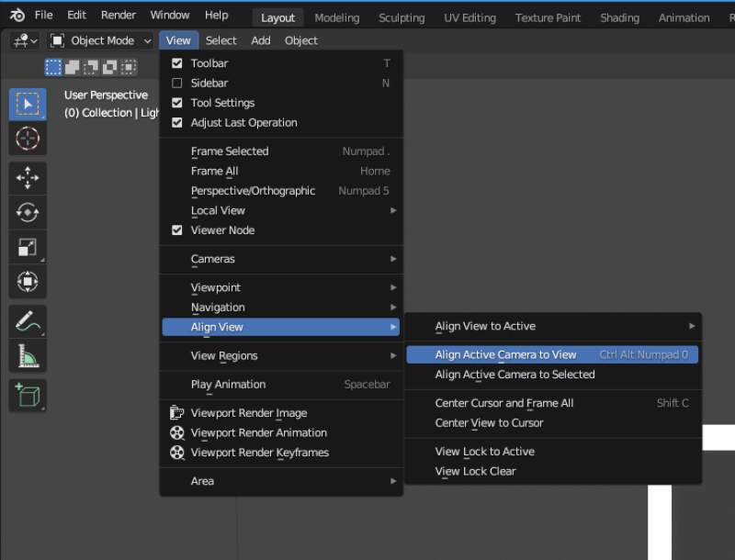Open the Object Mode dropdown
Screen dimensions: 735x560
coord(96,40)
